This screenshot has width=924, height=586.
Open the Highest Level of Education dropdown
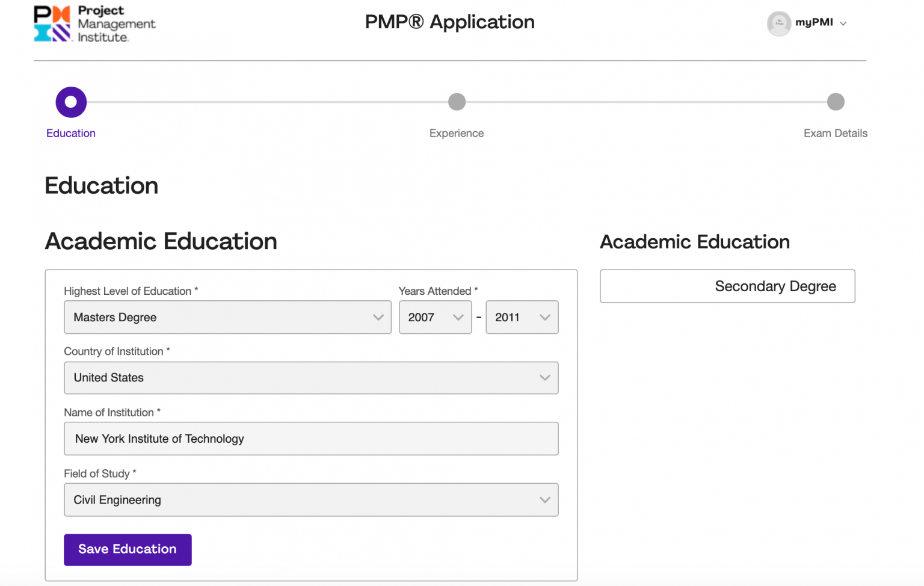click(x=227, y=317)
